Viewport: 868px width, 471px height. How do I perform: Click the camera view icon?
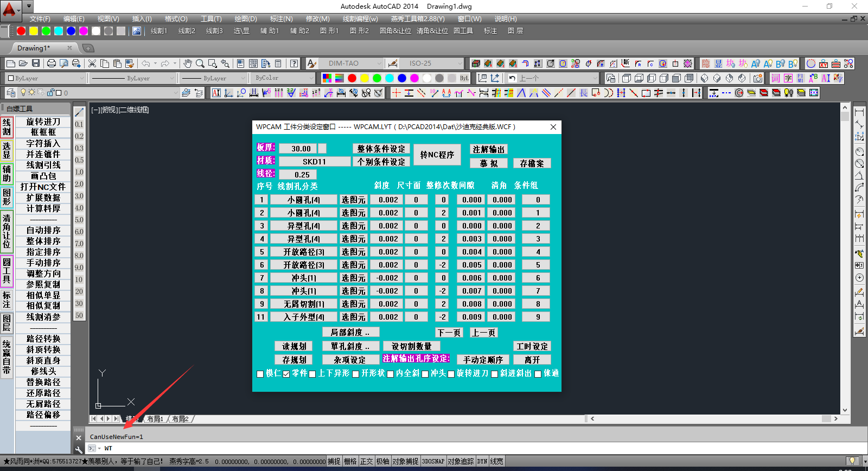(758, 78)
